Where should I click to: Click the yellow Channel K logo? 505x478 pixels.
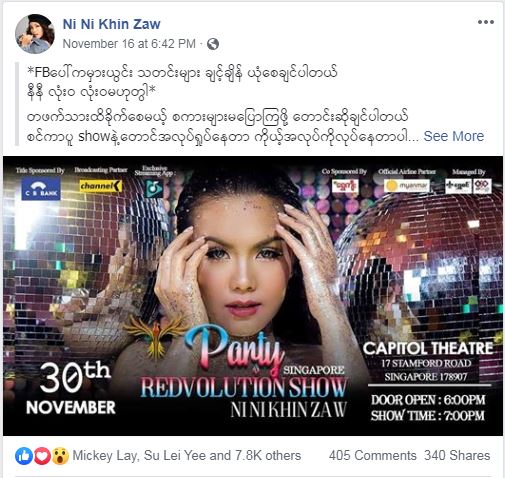coord(101,186)
